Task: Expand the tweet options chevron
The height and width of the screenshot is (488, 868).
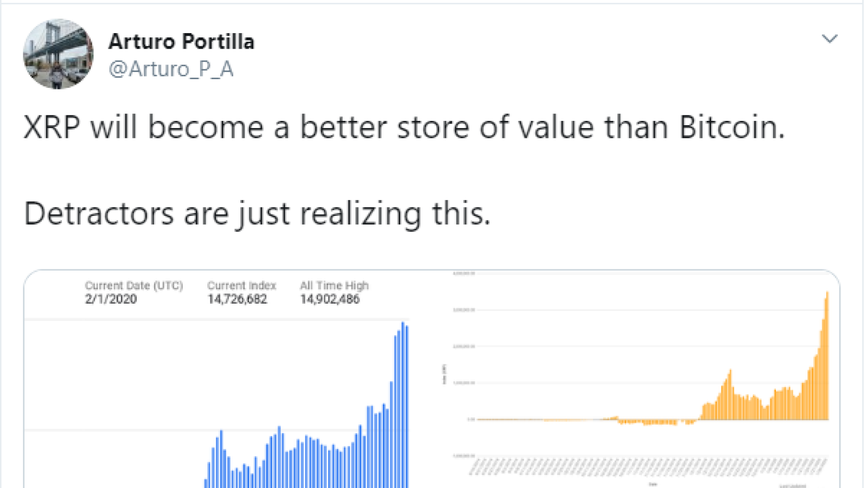Action: 829,39
